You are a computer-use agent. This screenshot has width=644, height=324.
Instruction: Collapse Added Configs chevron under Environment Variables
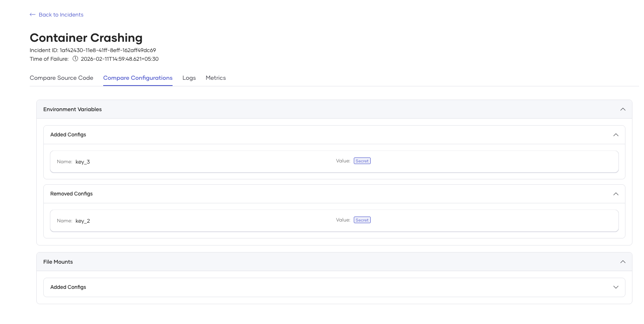pos(616,135)
